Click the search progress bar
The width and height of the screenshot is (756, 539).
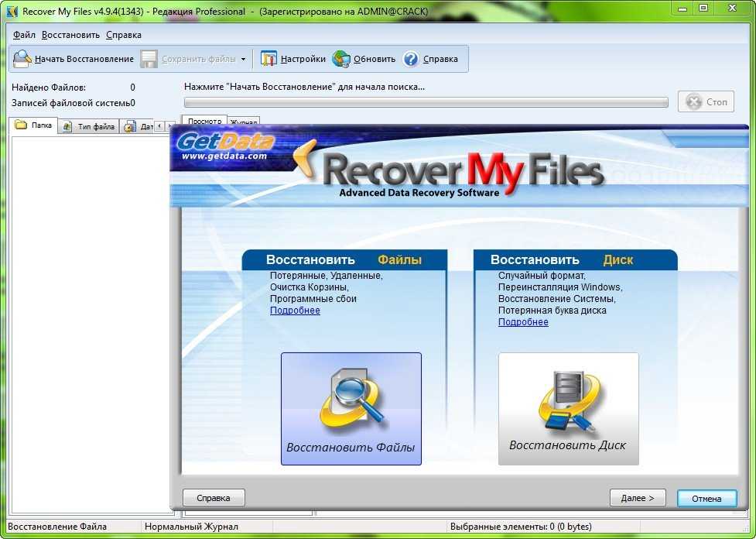426,102
